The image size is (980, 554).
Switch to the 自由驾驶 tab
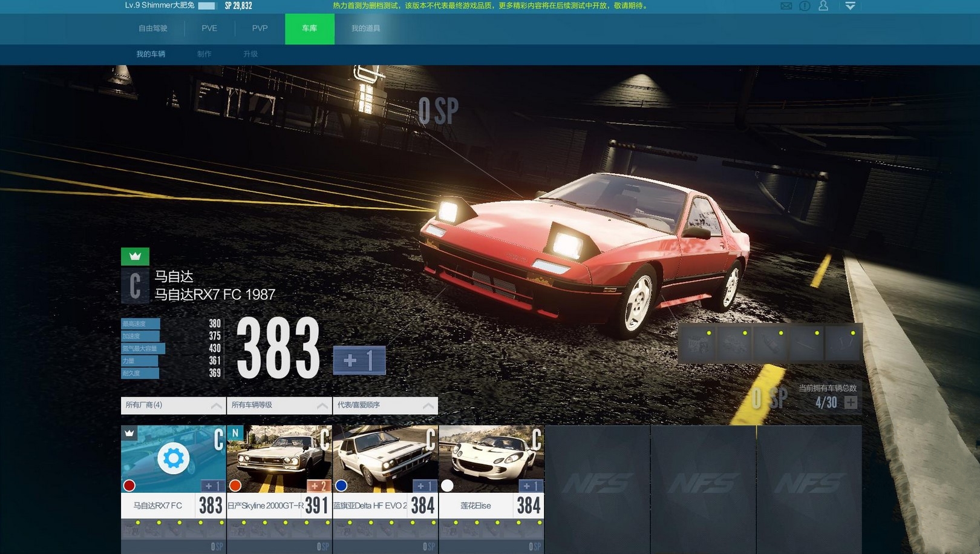point(153,28)
